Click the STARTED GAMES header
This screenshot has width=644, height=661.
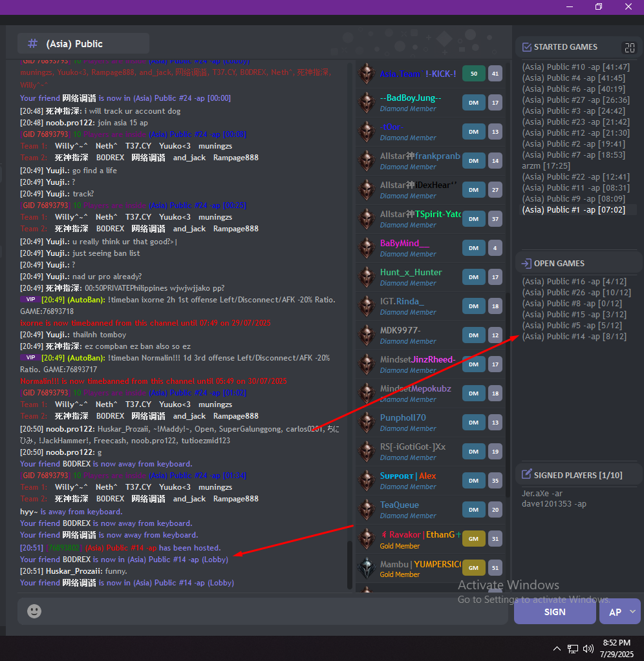pos(565,47)
